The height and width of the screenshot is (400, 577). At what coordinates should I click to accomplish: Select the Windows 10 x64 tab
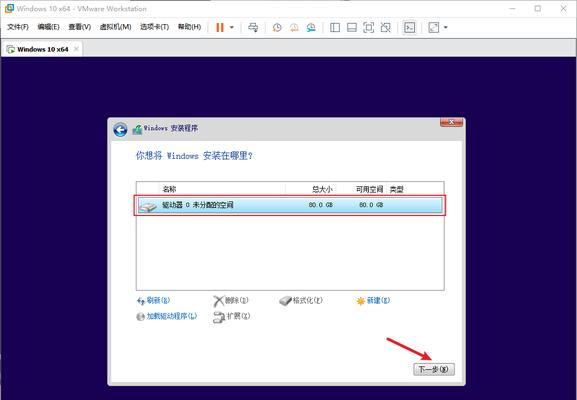click(x=42, y=49)
